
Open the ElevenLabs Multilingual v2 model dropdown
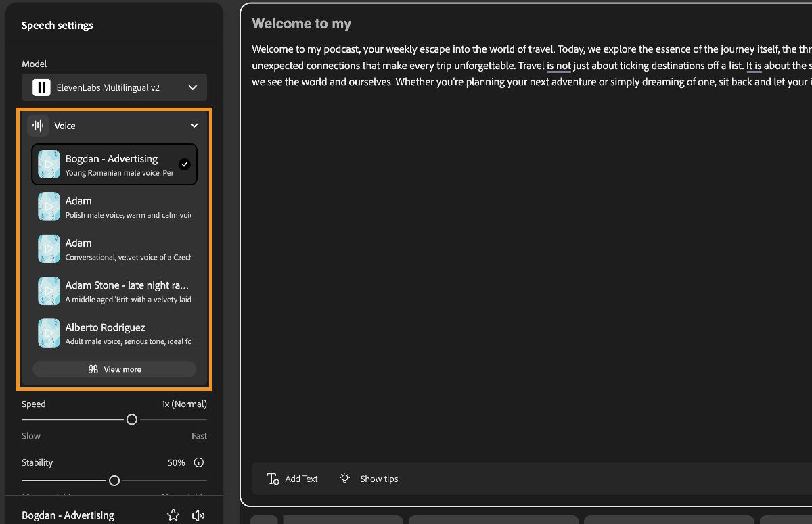tap(191, 87)
